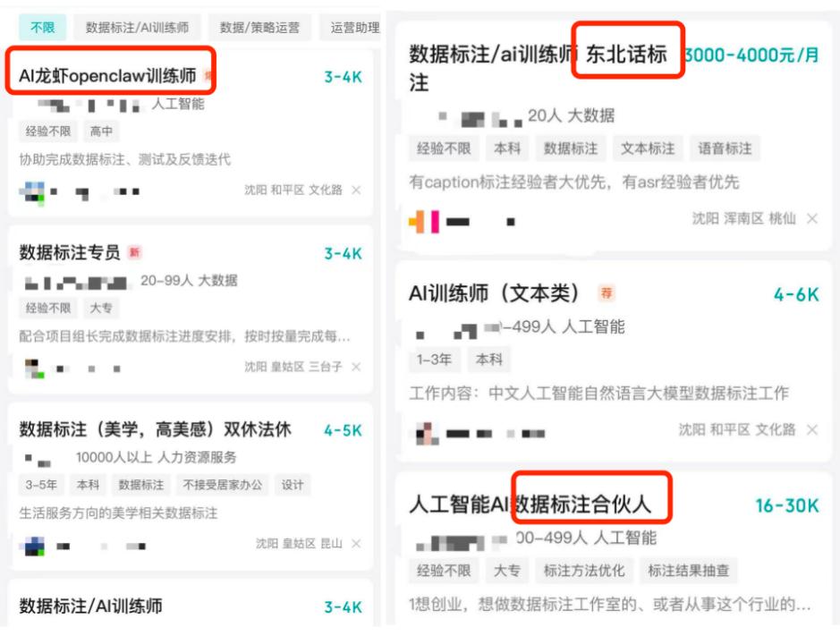This screenshot has height=644, width=840.
Task: Dismiss the 东北话标注 job listing
Action: pos(812,218)
